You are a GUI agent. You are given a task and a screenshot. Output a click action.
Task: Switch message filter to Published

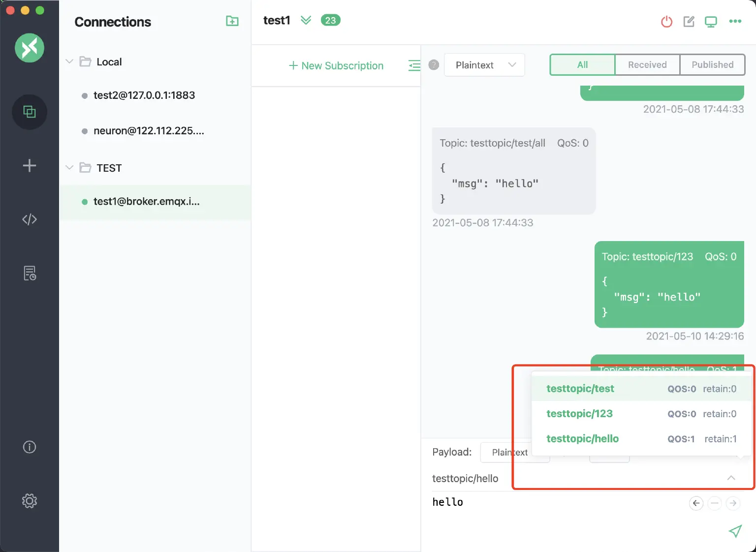[712, 65]
